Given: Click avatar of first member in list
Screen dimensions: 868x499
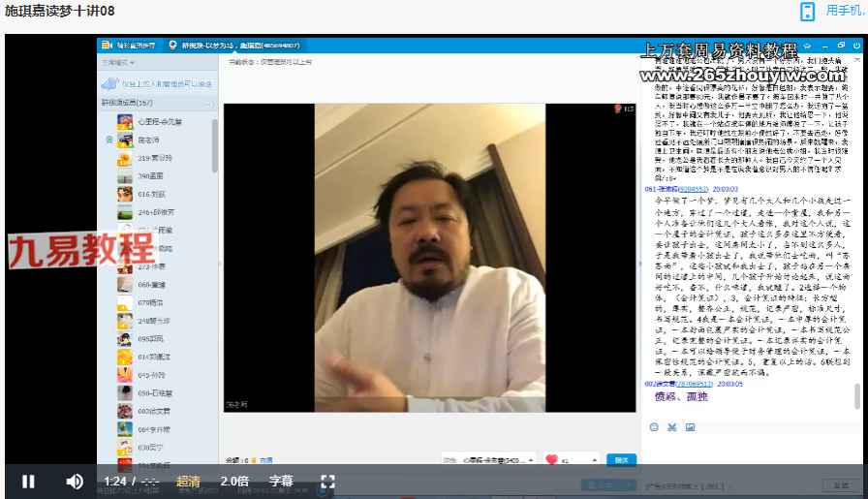Looking at the screenshot, I should point(125,121).
